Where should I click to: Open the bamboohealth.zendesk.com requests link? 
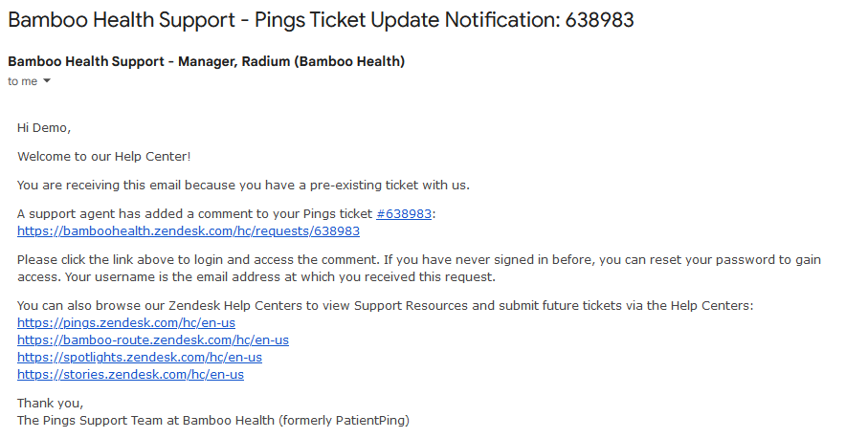(189, 231)
